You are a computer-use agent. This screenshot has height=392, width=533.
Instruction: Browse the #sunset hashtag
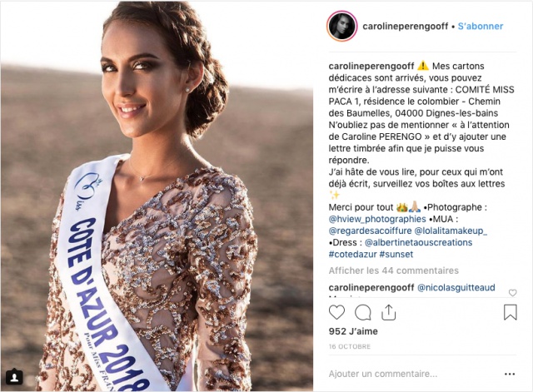396,255
